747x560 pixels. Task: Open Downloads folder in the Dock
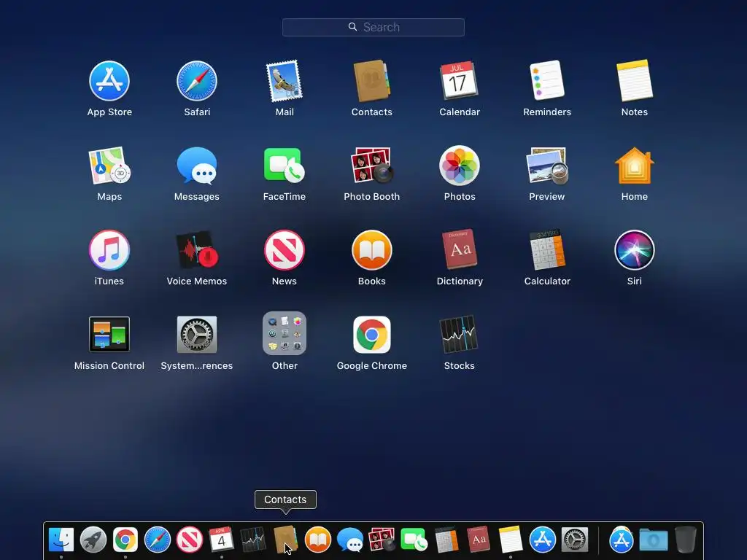point(653,540)
